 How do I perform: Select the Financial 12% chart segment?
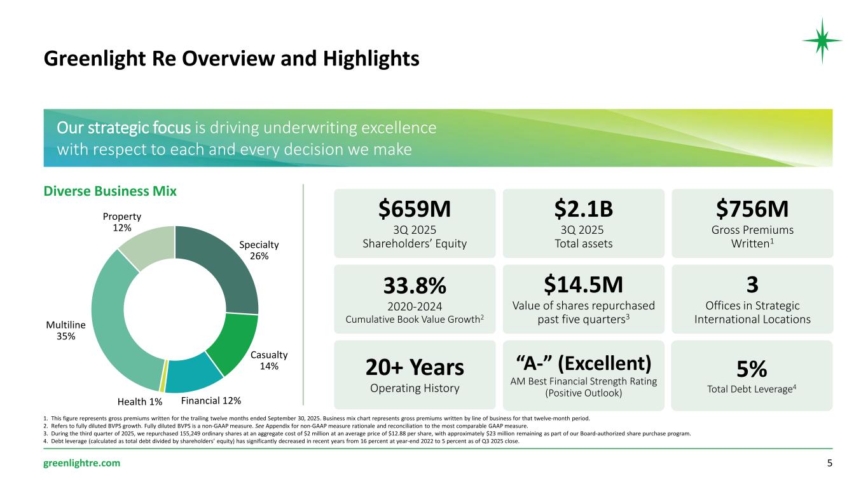click(191, 379)
